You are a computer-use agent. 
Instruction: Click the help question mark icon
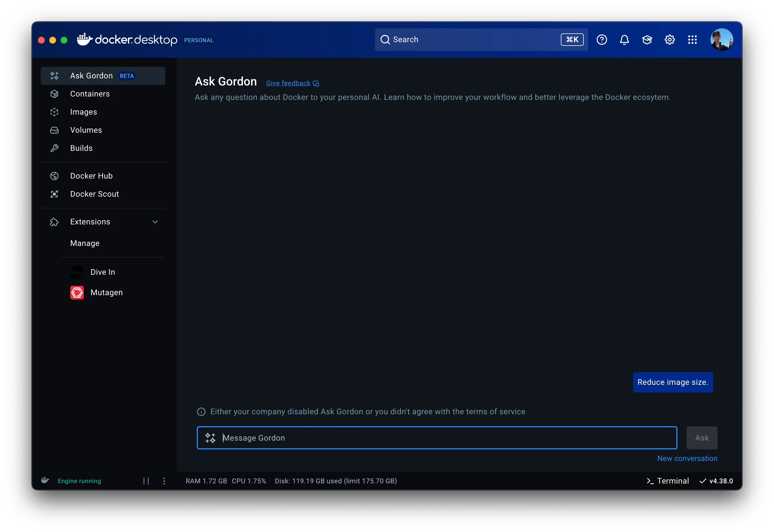(602, 40)
